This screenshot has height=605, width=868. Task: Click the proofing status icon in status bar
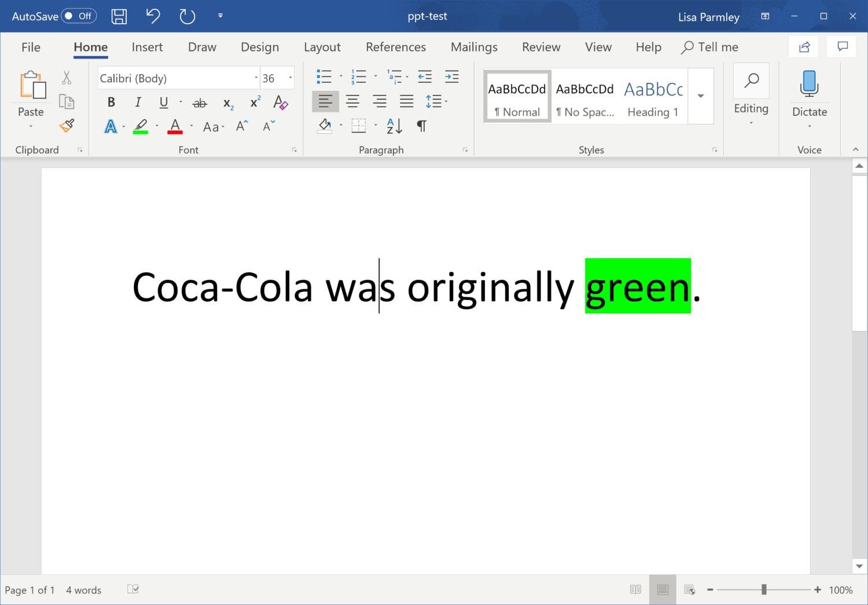(133, 589)
